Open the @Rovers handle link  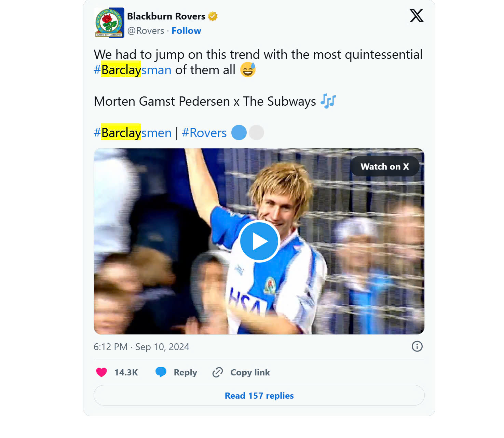click(x=146, y=31)
